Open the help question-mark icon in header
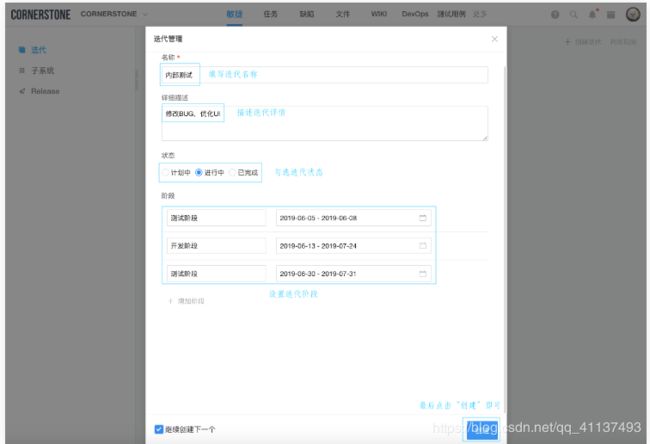The height and width of the screenshot is (444, 650). pos(555,15)
